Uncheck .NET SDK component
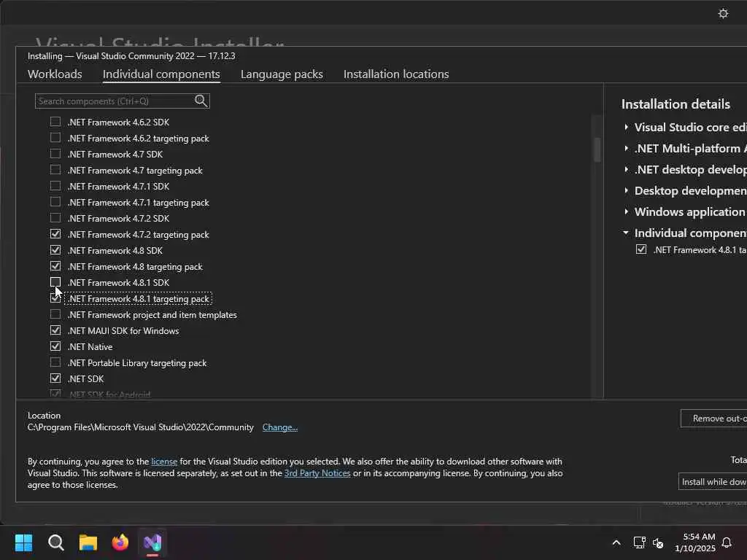The width and height of the screenshot is (747, 560). point(55,378)
